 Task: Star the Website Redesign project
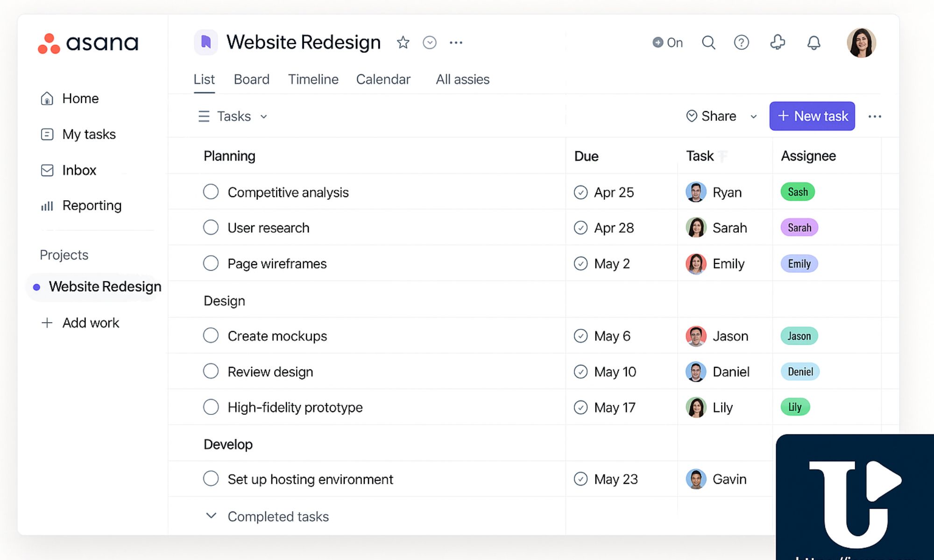pyautogui.click(x=403, y=42)
